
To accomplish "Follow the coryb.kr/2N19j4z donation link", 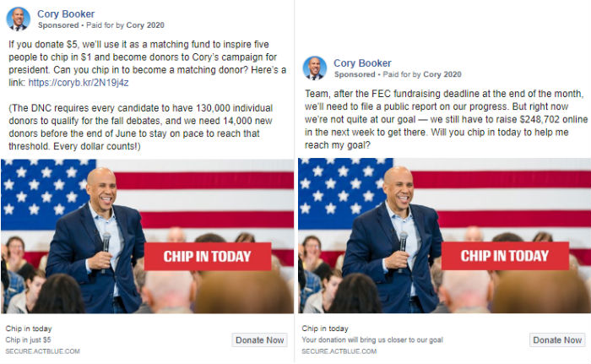I will click(x=79, y=83).
